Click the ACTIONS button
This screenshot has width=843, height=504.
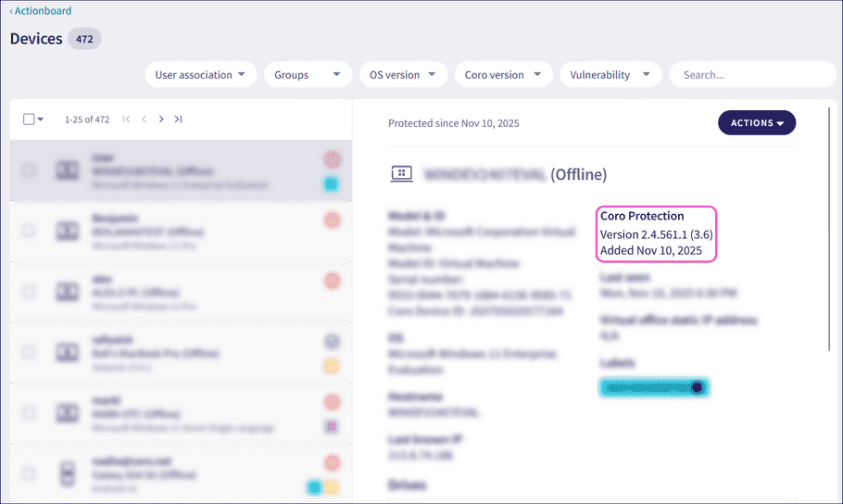756,122
